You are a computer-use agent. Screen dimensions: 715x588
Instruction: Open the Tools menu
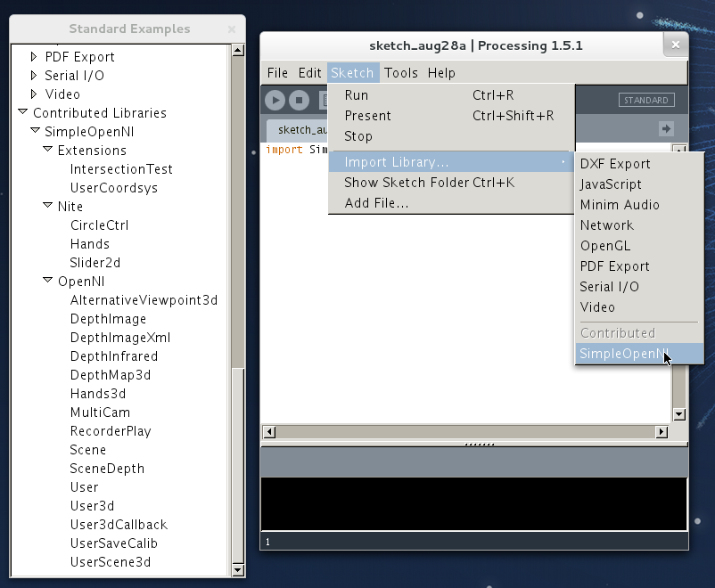coord(401,73)
